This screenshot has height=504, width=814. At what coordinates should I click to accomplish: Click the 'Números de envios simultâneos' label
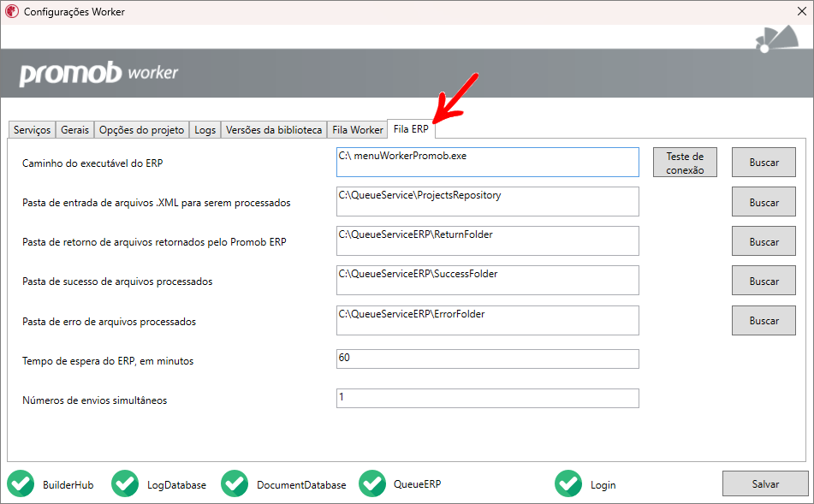tap(94, 400)
